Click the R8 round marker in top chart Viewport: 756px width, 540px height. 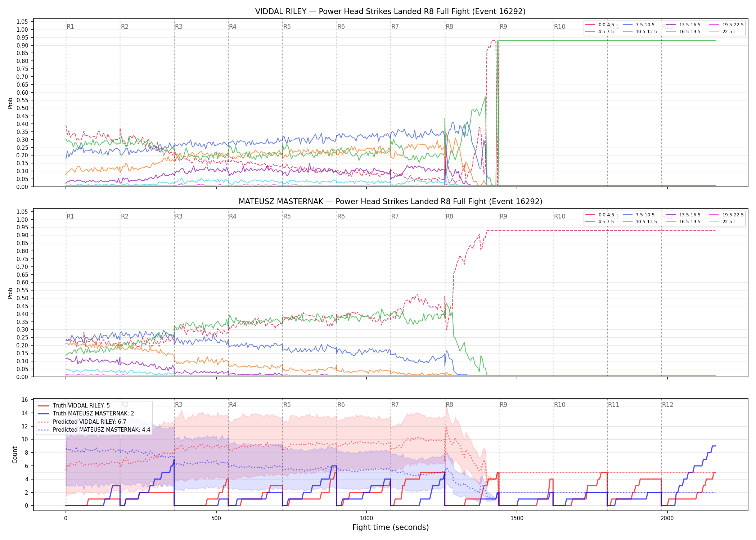tap(449, 27)
